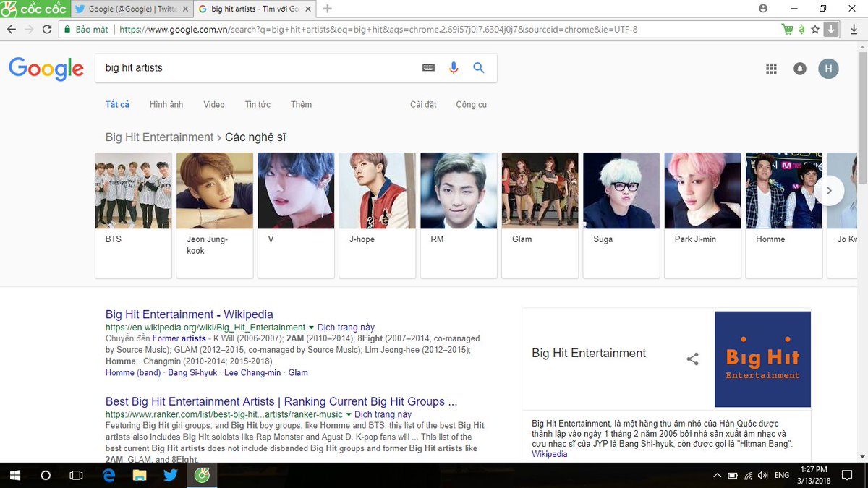Open Cortana search circle on taskbar
The height and width of the screenshot is (488, 868).
click(x=46, y=475)
